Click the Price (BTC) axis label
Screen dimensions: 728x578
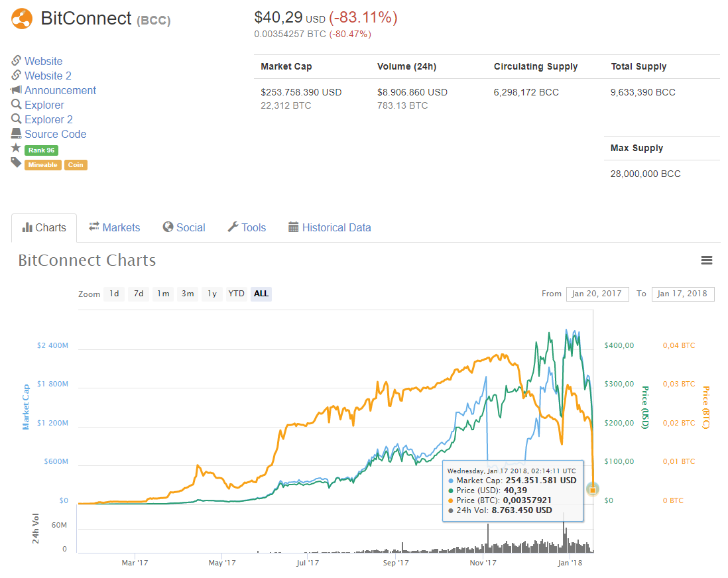click(x=705, y=407)
